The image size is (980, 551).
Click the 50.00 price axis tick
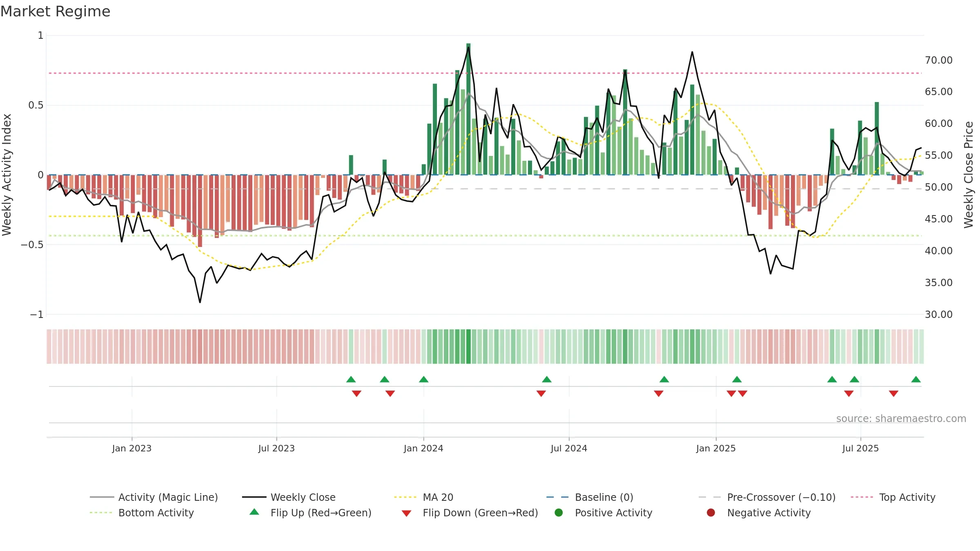(939, 187)
